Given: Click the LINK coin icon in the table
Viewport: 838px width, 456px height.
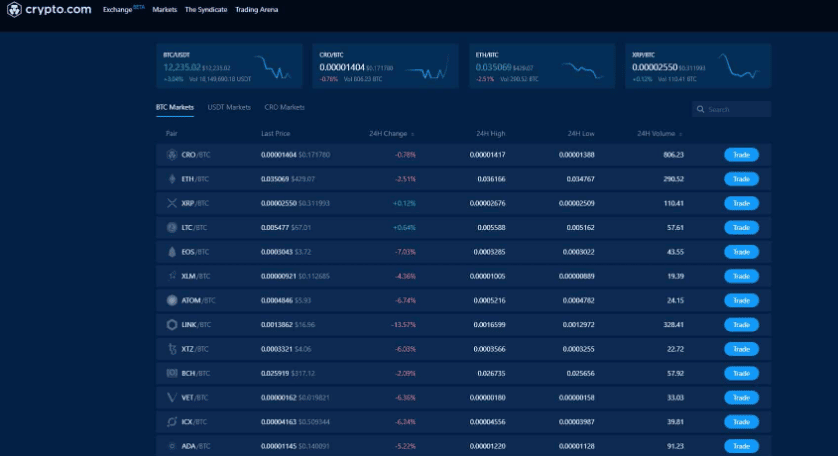Looking at the screenshot, I should (172, 325).
